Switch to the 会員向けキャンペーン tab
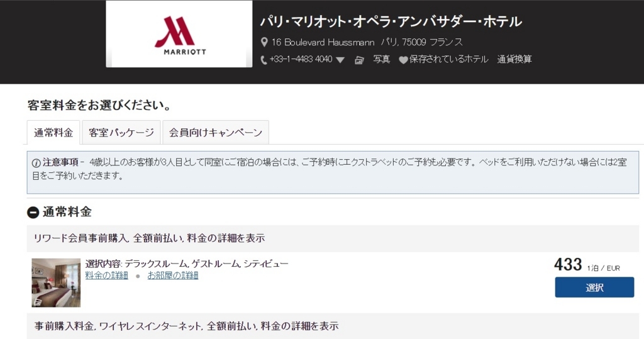 pos(216,132)
